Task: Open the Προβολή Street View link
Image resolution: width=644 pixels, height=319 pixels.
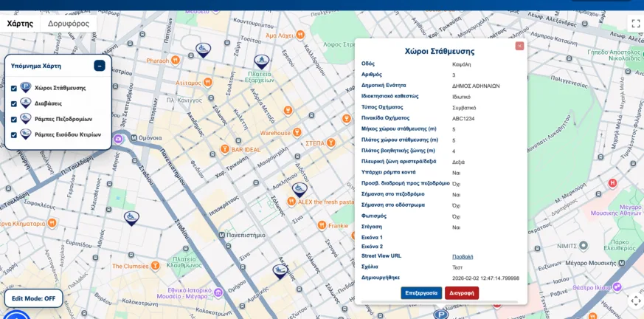Action: pyautogui.click(x=463, y=256)
